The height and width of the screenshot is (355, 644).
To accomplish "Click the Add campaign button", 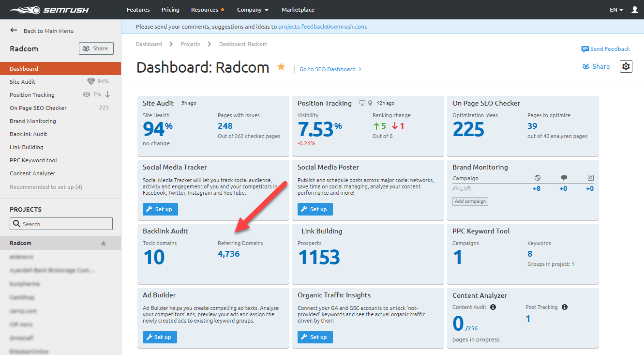I will coord(470,201).
